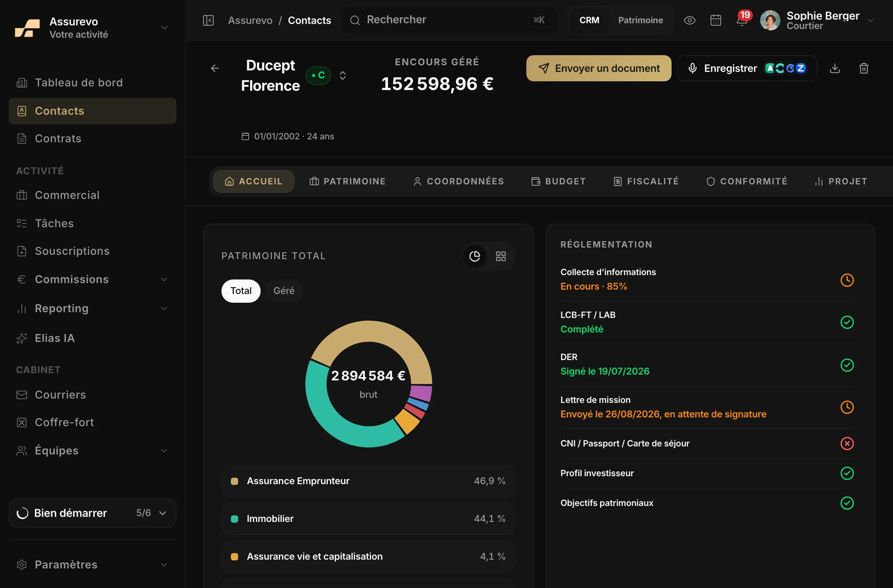Click the AI provider icons beside Enregistrer
The height and width of the screenshot is (588, 893).
pos(786,68)
